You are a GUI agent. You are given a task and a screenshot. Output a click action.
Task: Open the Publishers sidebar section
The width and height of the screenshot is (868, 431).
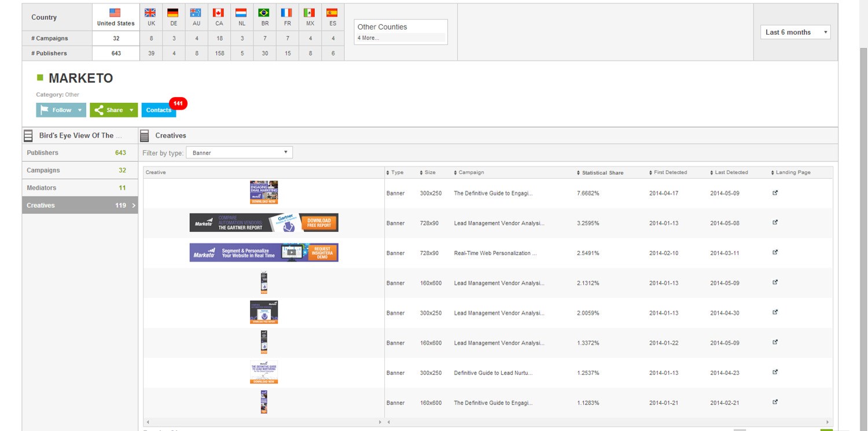(x=80, y=153)
